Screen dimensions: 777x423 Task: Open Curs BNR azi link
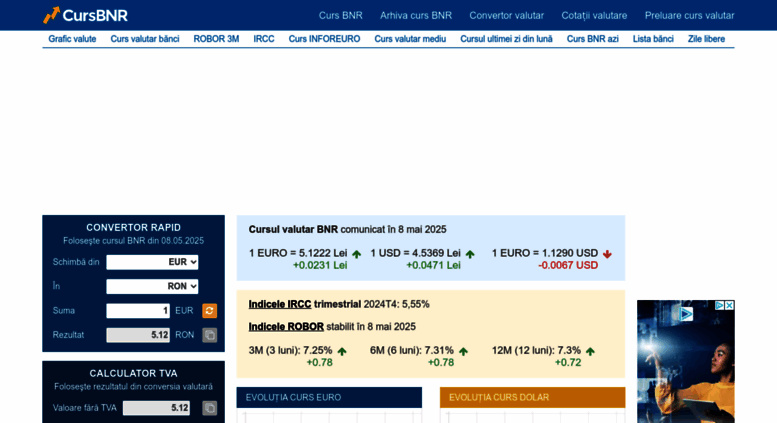tap(592, 39)
